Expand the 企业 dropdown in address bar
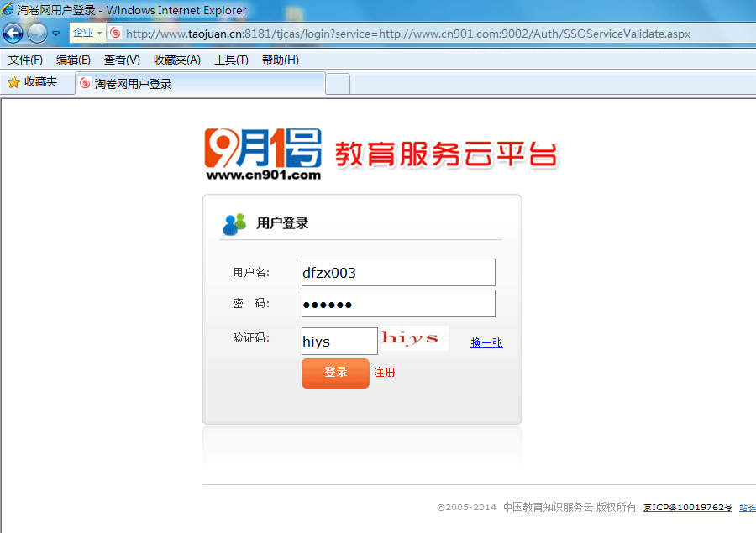The width and height of the screenshot is (756, 533). [99, 34]
